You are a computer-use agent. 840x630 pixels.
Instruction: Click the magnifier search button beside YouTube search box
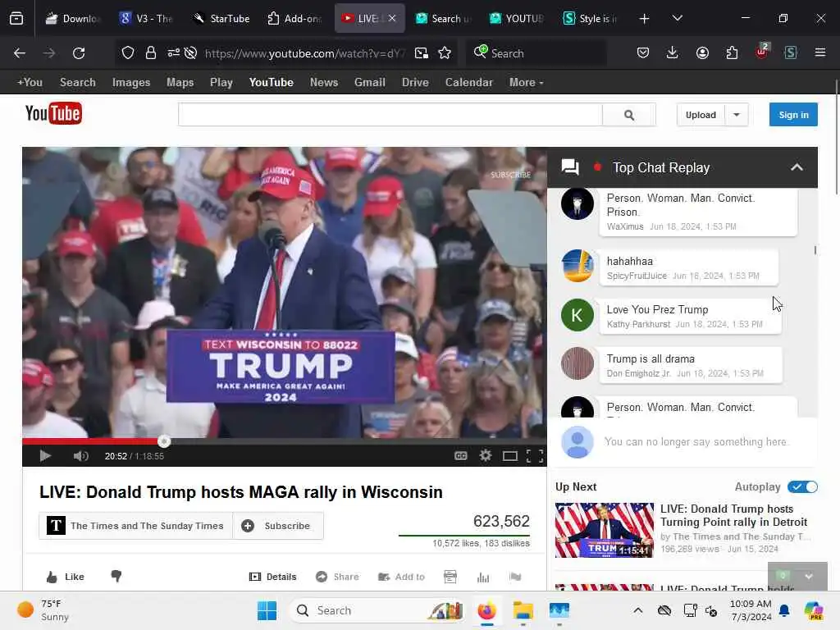click(629, 115)
